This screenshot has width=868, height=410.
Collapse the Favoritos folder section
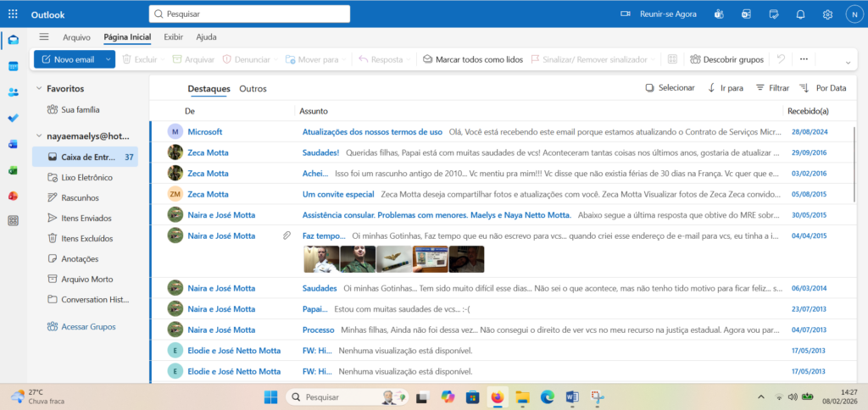pos(39,88)
